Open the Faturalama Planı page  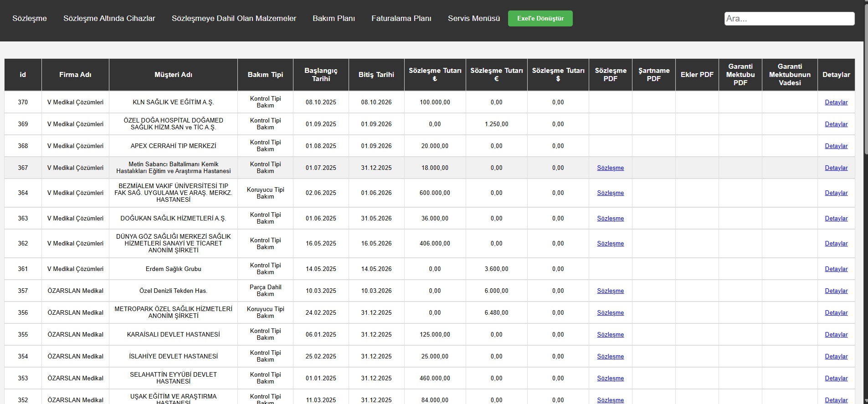401,19
